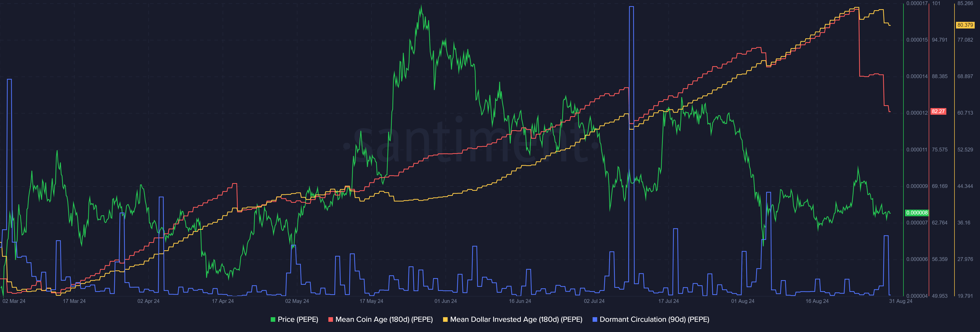Click the 27.976 dollar age axis label
Image resolution: width=980 pixels, height=332 pixels.
[x=965, y=259]
